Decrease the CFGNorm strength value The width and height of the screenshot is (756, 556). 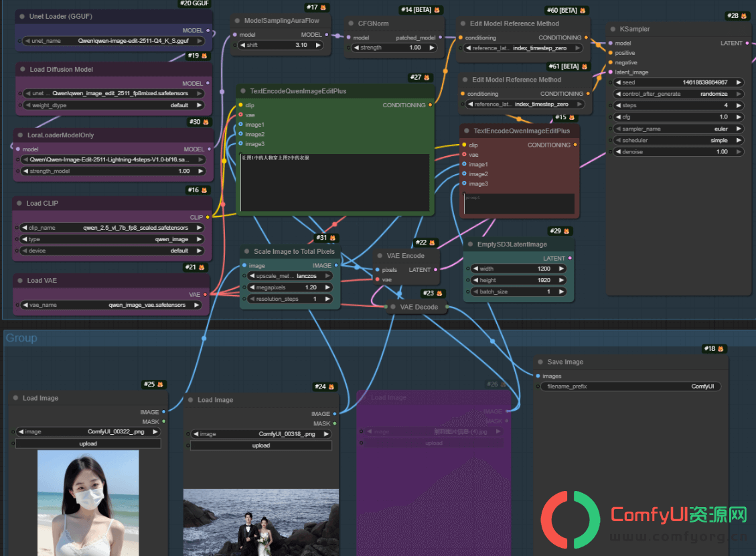pos(356,48)
